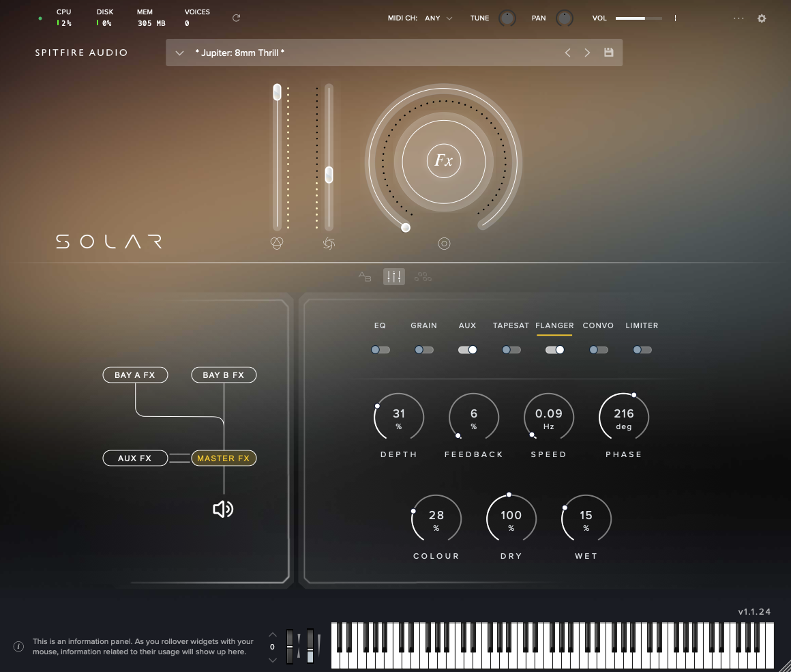Viewport: 791px width, 672px height.
Task: Disable the FLANGER effect
Action: pyautogui.click(x=554, y=349)
